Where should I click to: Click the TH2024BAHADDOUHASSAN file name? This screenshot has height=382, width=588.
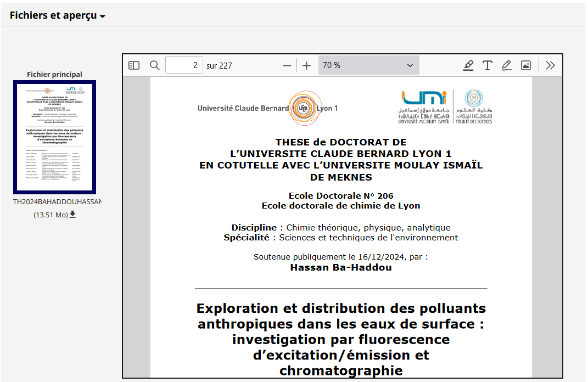(x=58, y=201)
